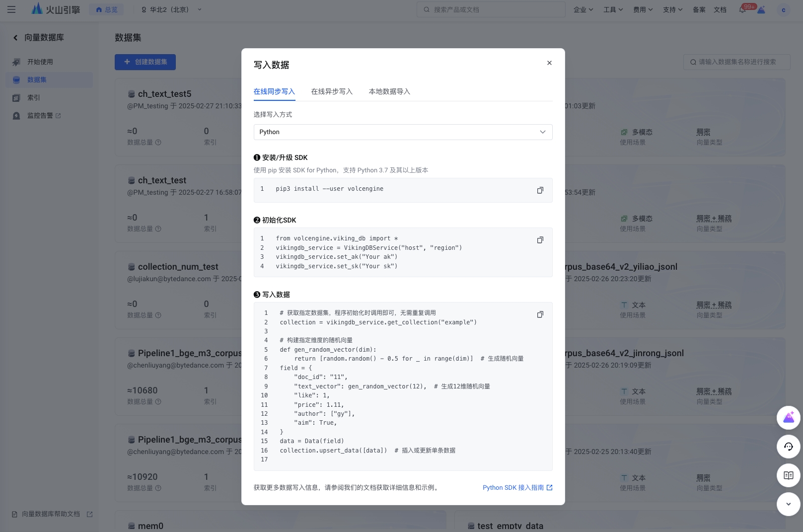
Task: Open the mem0 dataset card
Action: 151,526
